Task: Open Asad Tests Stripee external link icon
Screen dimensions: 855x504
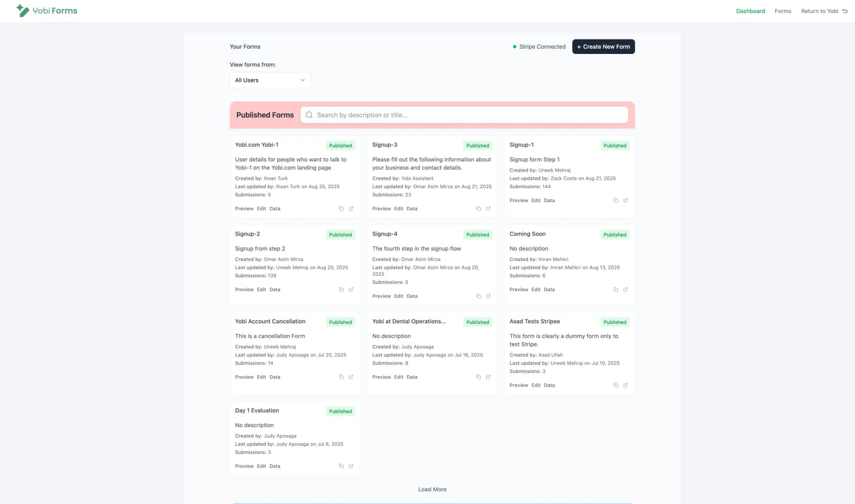Action: 625,385
